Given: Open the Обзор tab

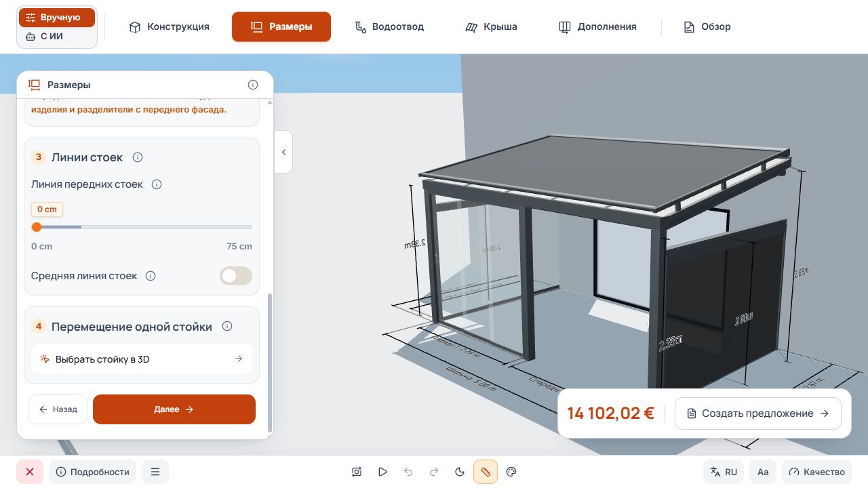Looking at the screenshot, I should point(707,27).
